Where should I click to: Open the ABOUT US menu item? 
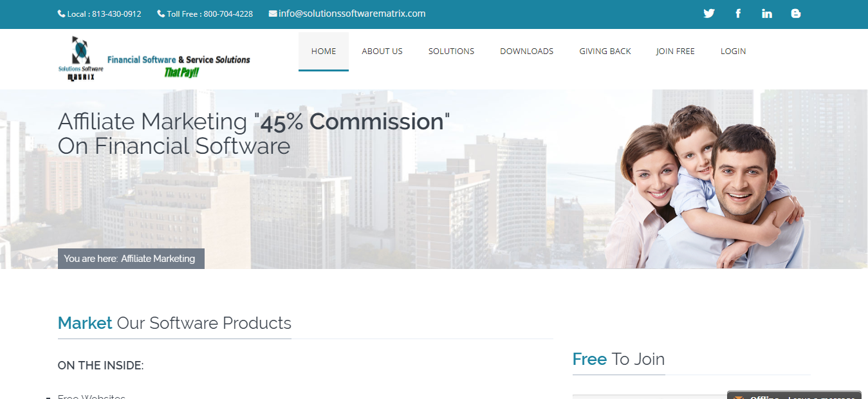click(x=382, y=51)
